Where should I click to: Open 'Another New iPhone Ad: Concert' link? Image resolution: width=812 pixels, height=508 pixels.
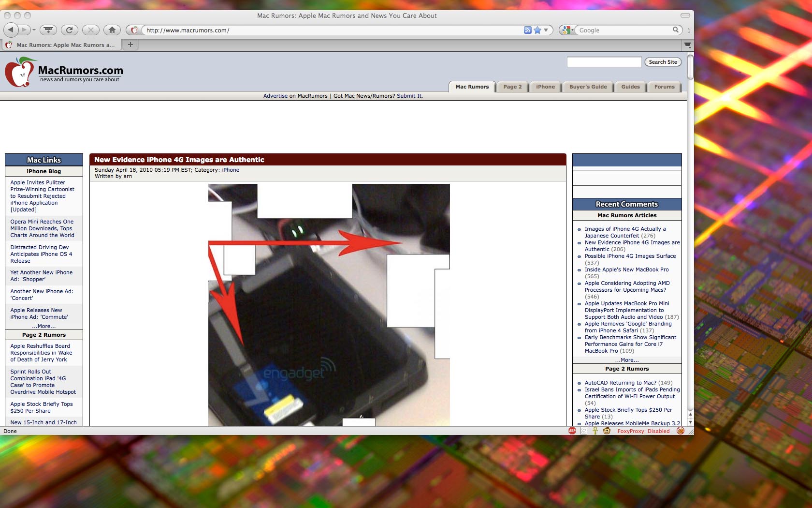point(42,295)
